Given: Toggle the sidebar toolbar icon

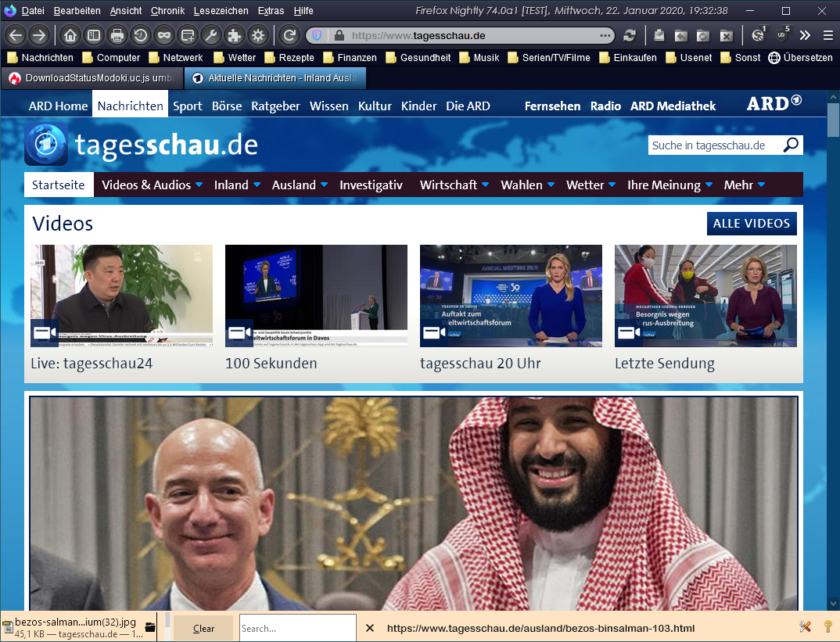Looking at the screenshot, I should point(94,35).
